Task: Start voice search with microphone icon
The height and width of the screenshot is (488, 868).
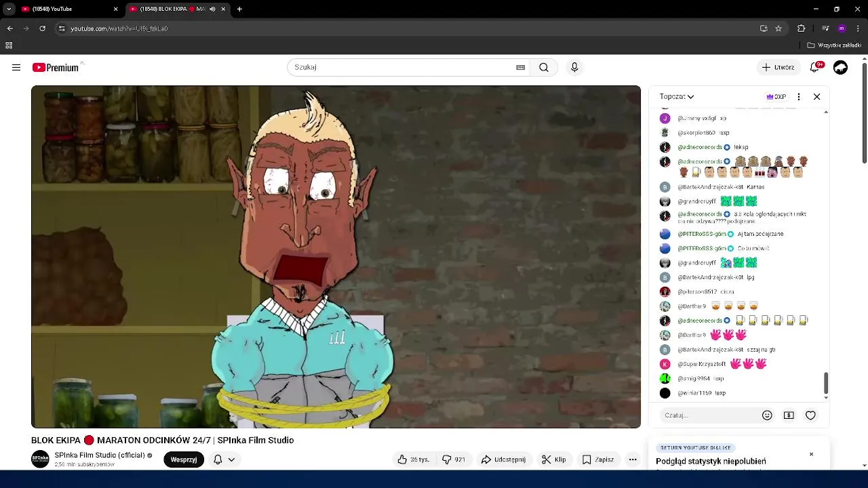Action: coord(574,67)
